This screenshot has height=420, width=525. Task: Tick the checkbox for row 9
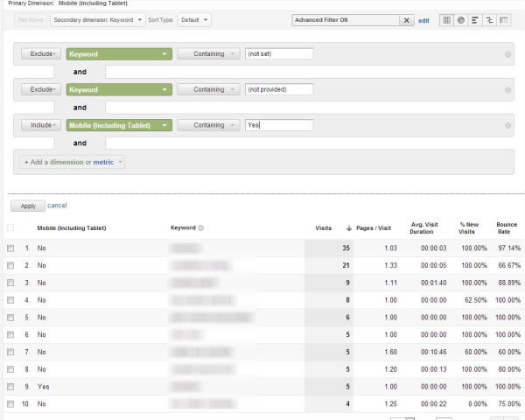[x=10, y=384]
